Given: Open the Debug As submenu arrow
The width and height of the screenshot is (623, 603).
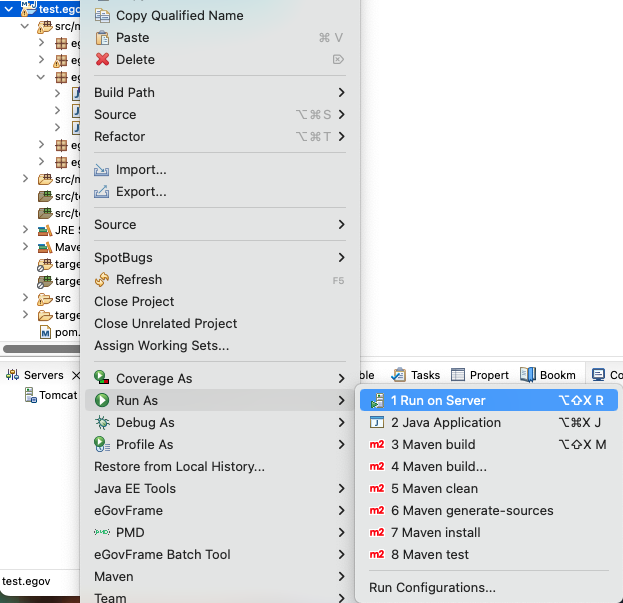Looking at the screenshot, I should [341, 423].
